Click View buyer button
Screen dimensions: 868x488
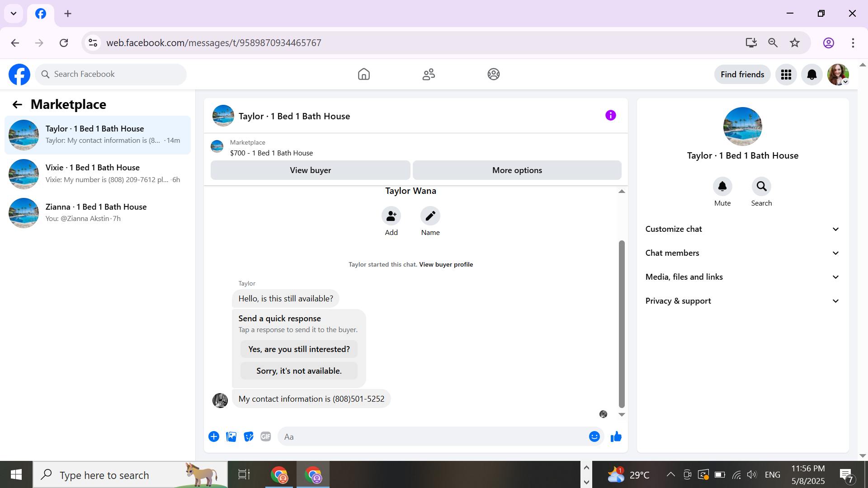pyautogui.click(x=311, y=170)
